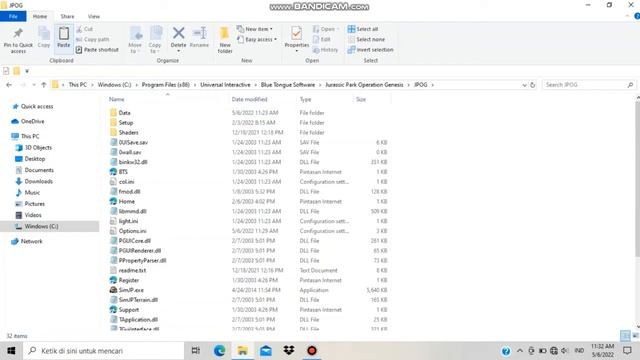
Task: Click the Rename icon
Action: (200, 33)
